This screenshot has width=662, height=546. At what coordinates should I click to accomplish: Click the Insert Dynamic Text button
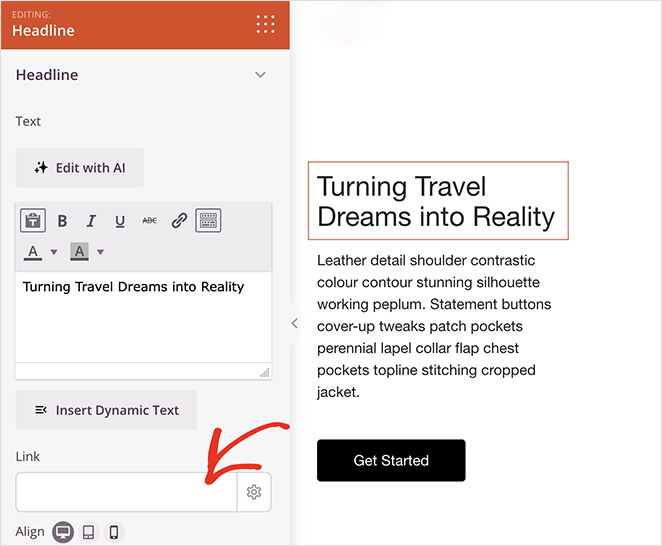point(106,410)
